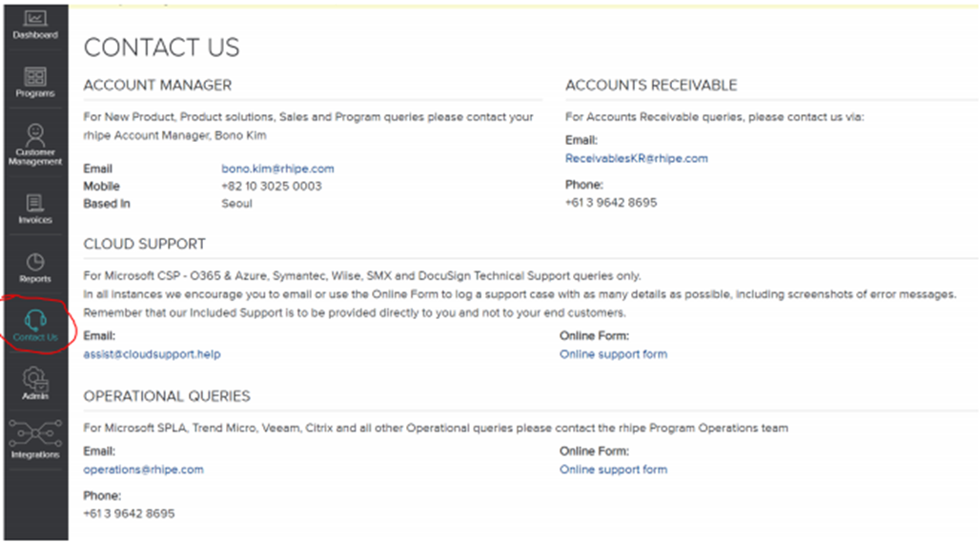Select the Invoices document icon
Viewport: 980px width, 542px height.
tap(34, 203)
